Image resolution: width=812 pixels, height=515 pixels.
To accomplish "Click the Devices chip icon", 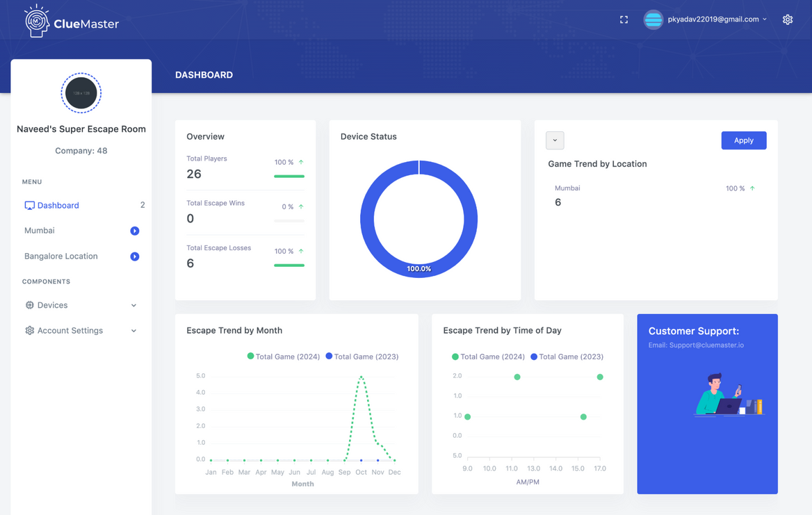I will [x=29, y=305].
